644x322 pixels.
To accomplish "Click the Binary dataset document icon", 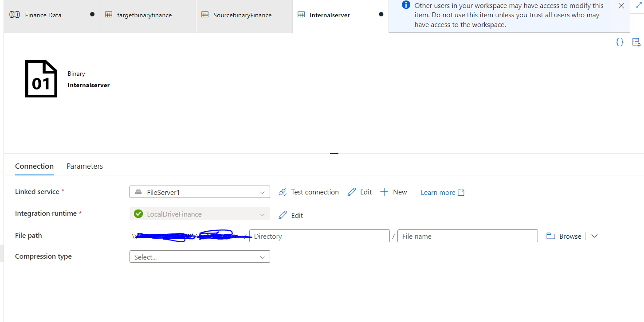I will 41,78.
